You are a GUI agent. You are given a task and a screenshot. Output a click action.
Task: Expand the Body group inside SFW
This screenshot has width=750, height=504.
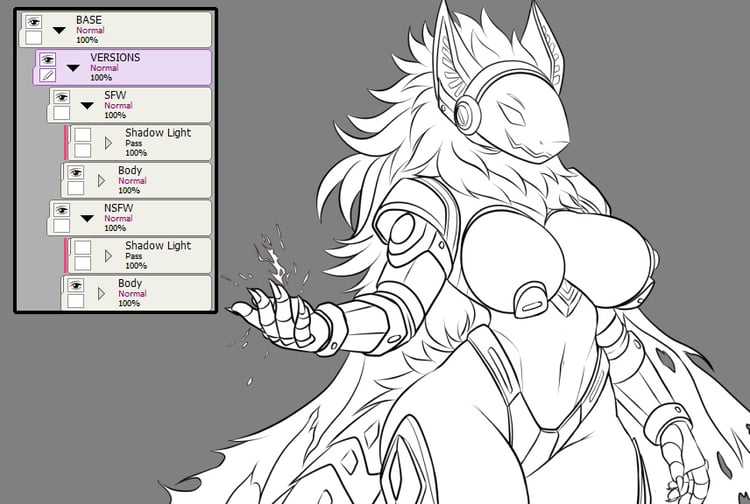coord(101,180)
